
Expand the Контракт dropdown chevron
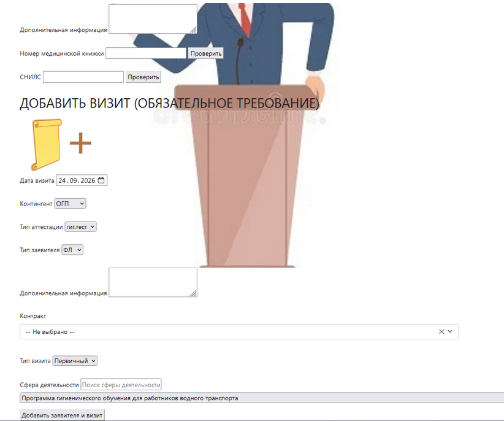point(450,331)
